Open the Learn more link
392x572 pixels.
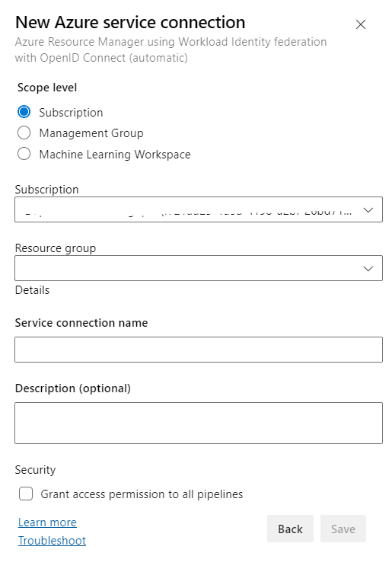47,522
